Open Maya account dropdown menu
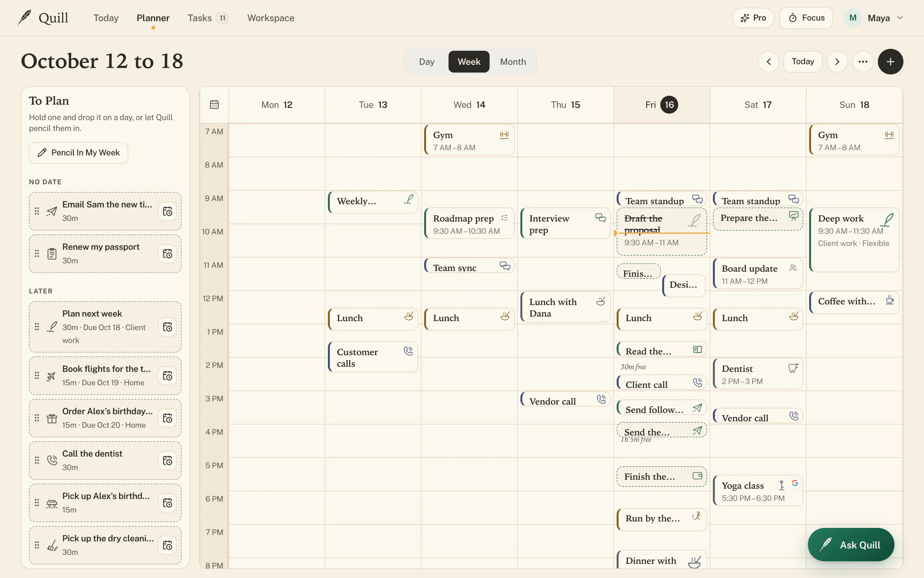924x578 pixels. pos(873,18)
